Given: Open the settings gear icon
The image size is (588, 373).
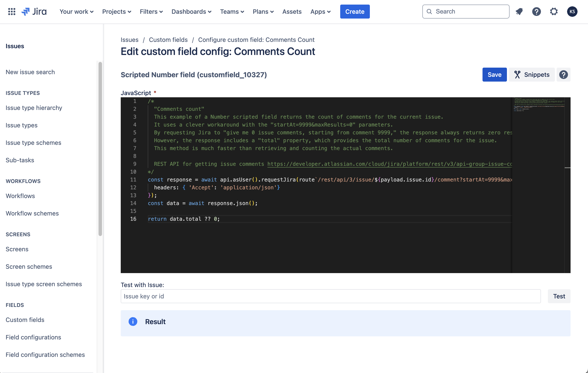Looking at the screenshot, I should tap(554, 12).
